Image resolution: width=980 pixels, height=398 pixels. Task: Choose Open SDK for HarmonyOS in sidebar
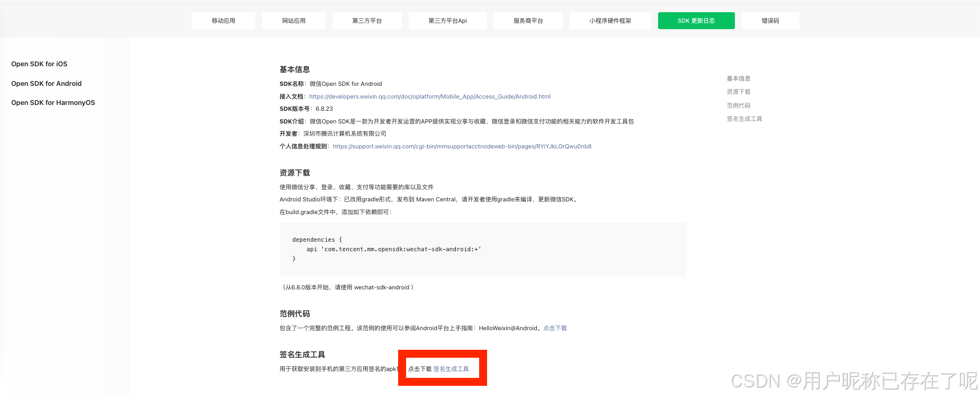coord(53,103)
